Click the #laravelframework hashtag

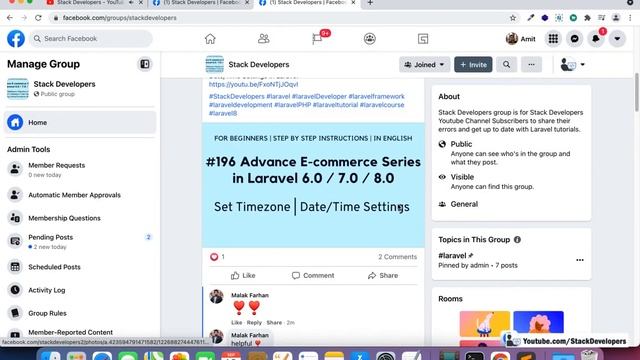pos(376,96)
